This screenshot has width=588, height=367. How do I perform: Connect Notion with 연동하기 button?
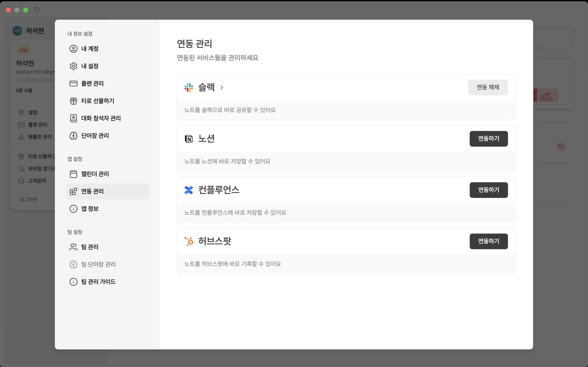[x=488, y=138]
